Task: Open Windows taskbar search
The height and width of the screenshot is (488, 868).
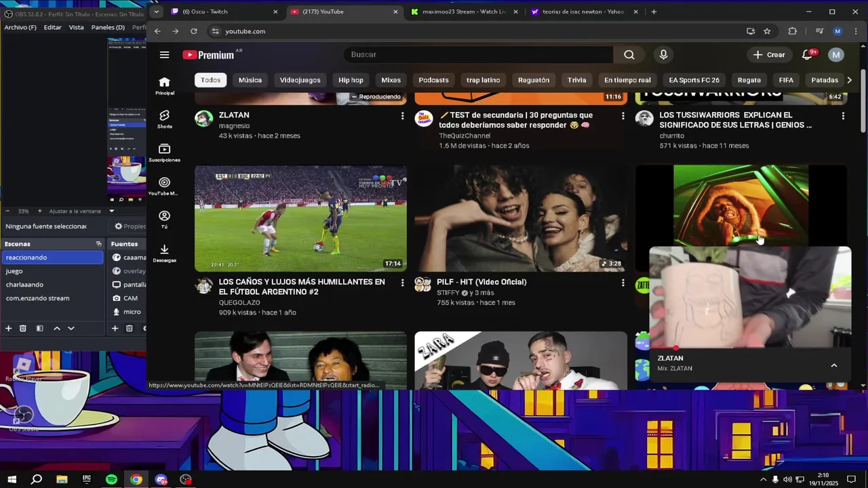Action: 37,479
